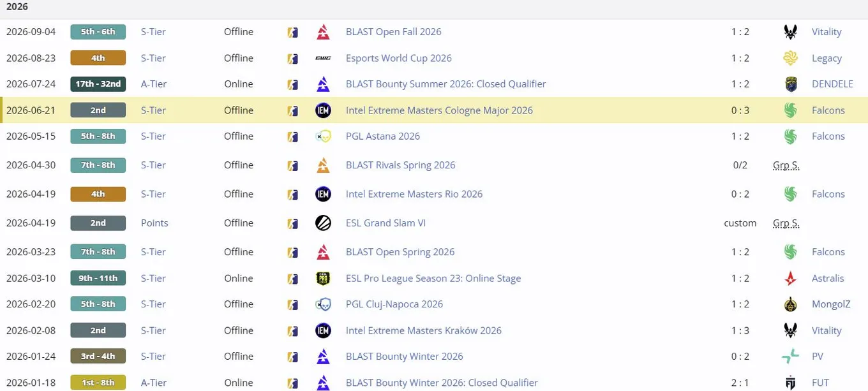Screen dimensions: 868x391
Task: Click Legacy team logo icon
Action: 791,58
